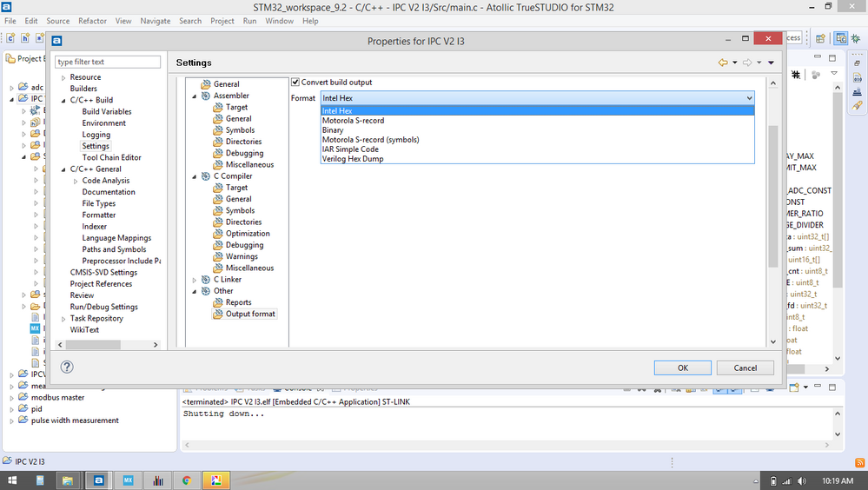Select the Output format node
868x490 pixels.
click(250, 314)
